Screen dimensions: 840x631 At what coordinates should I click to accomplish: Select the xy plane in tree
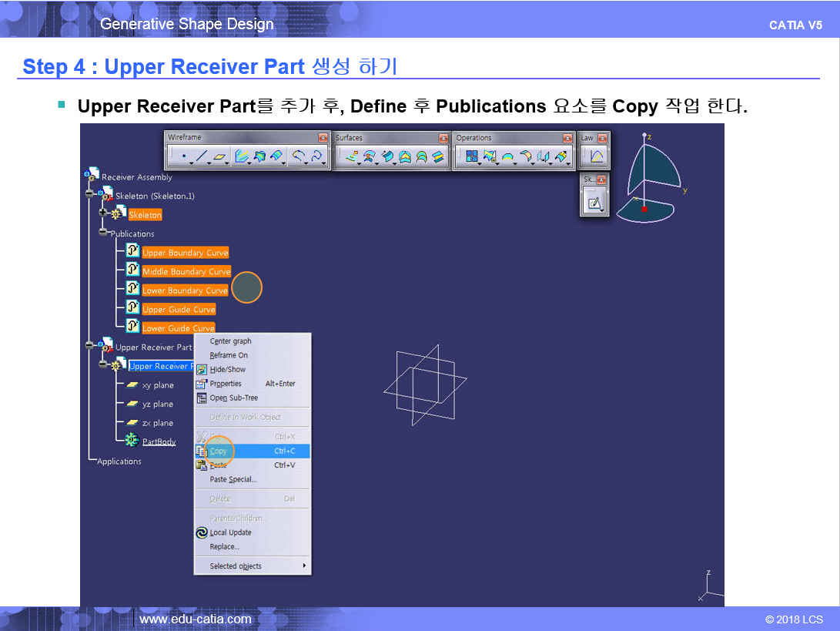pyautogui.click(x=158, y=385)
